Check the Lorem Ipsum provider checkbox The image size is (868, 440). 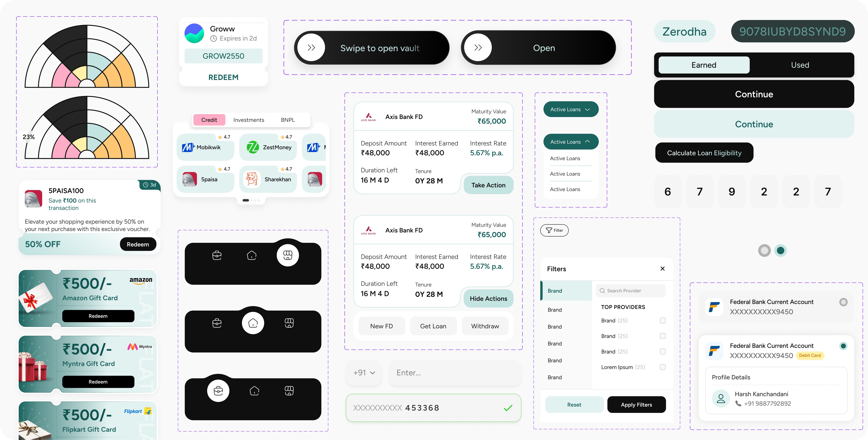[662, 367]
